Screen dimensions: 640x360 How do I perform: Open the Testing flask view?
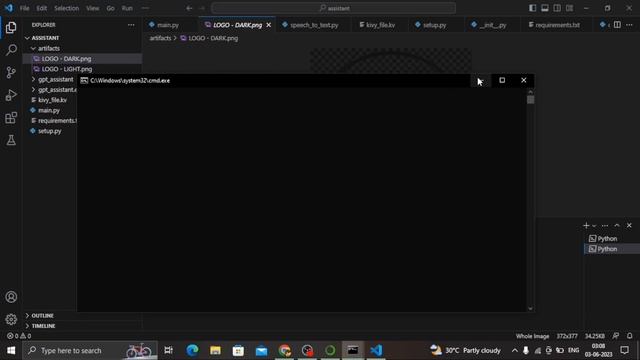(11, 140)
